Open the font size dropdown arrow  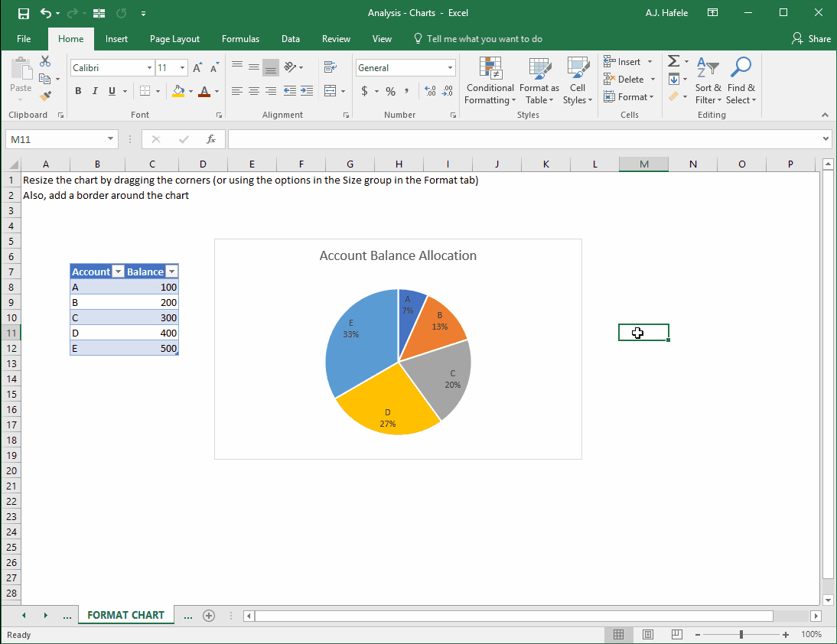point(183,68)
